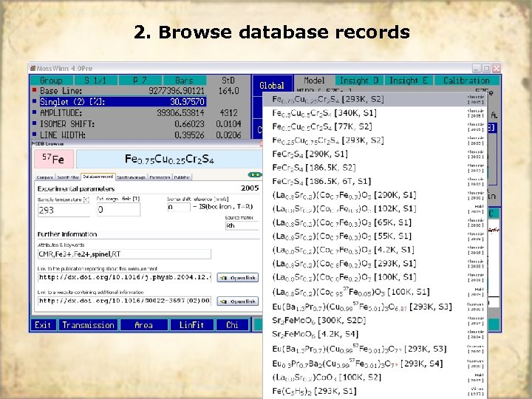This screenshot has width=532, height=399.
Task: Select the highlighted Singlet (2) [%] row
Action: (x=123, y=102)
